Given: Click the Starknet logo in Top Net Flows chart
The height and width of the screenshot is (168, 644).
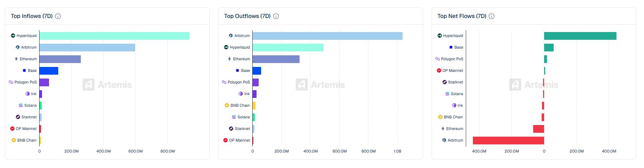Looking at the screenshot, I should tap(445, 82).
